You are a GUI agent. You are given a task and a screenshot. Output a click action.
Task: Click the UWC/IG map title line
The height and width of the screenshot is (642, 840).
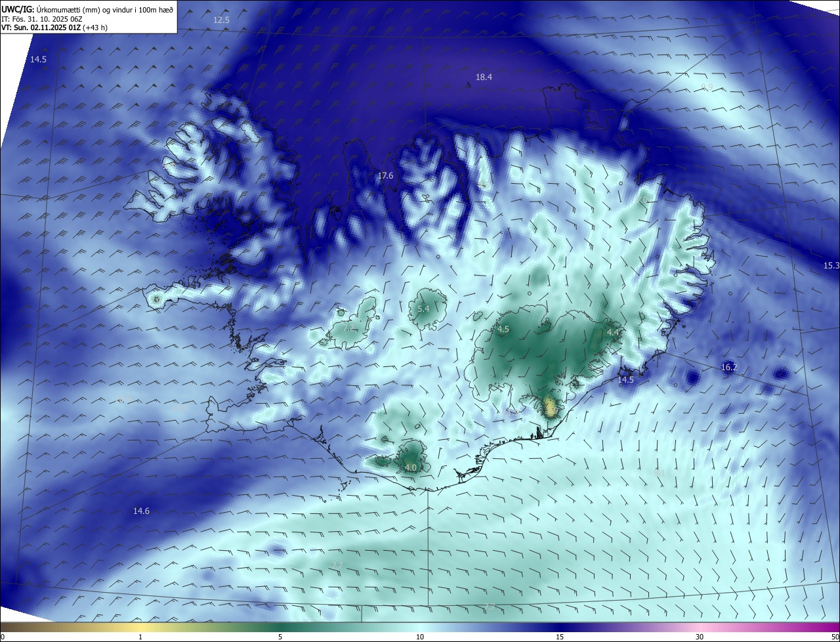(87, 9)
